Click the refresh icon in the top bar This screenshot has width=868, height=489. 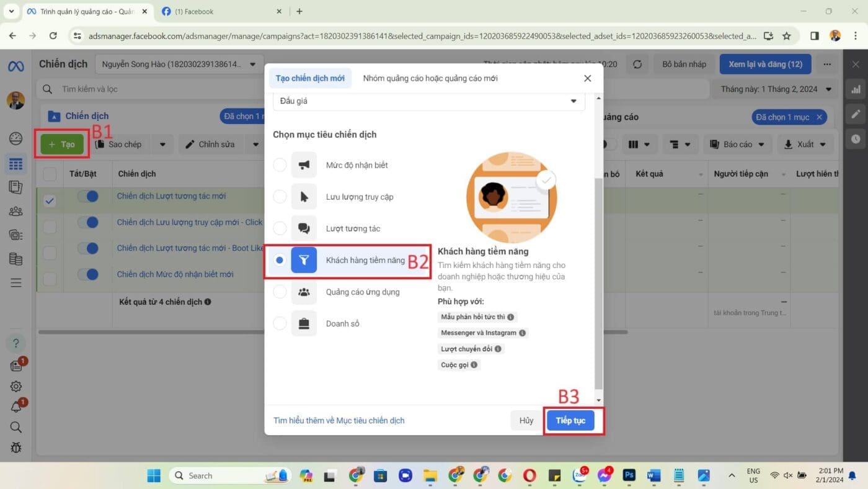point(637,64)
